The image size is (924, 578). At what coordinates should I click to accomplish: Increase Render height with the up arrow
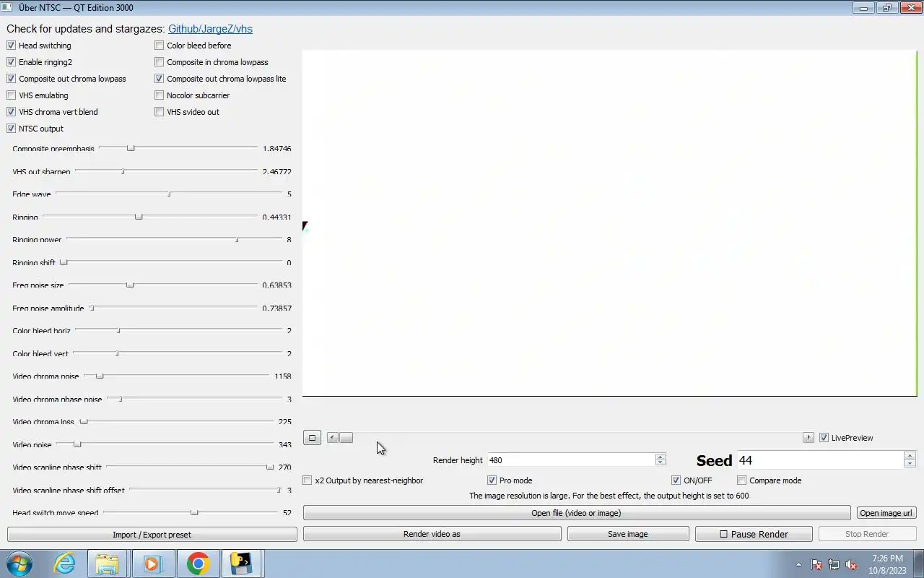tap(660, 457)
